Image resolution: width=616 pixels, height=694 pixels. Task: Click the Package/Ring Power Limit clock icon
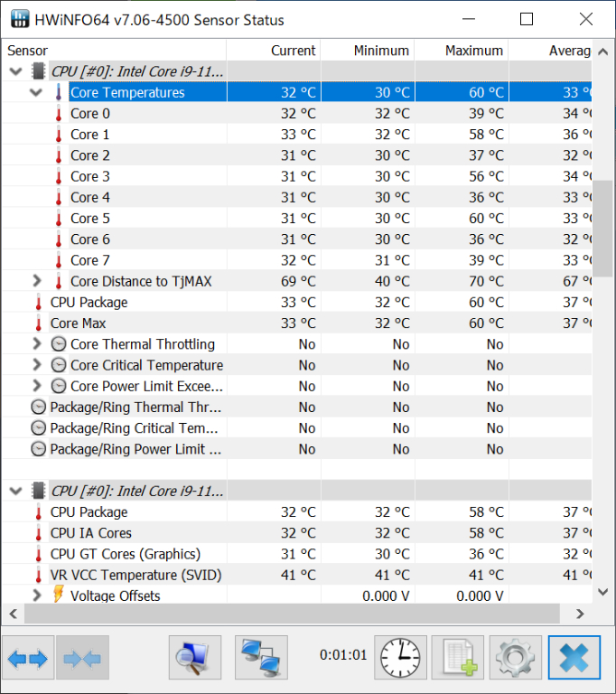tap(39, 449)
